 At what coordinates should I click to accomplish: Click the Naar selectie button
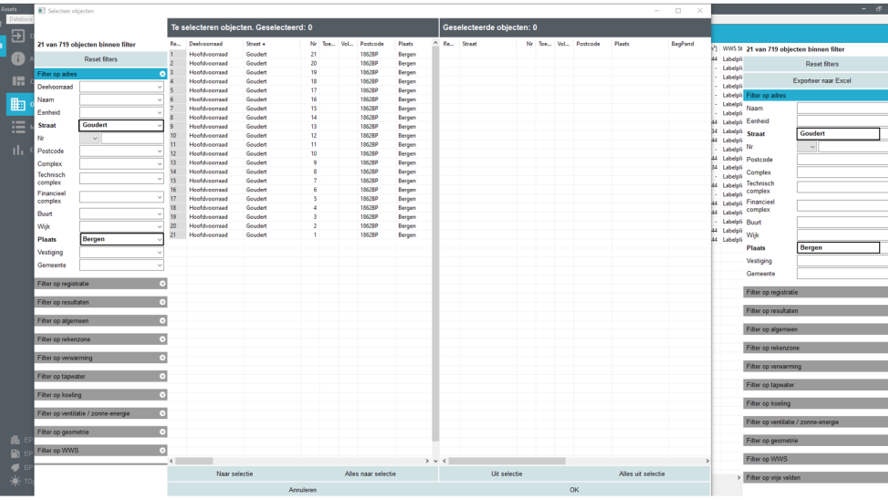click(235, 474)
